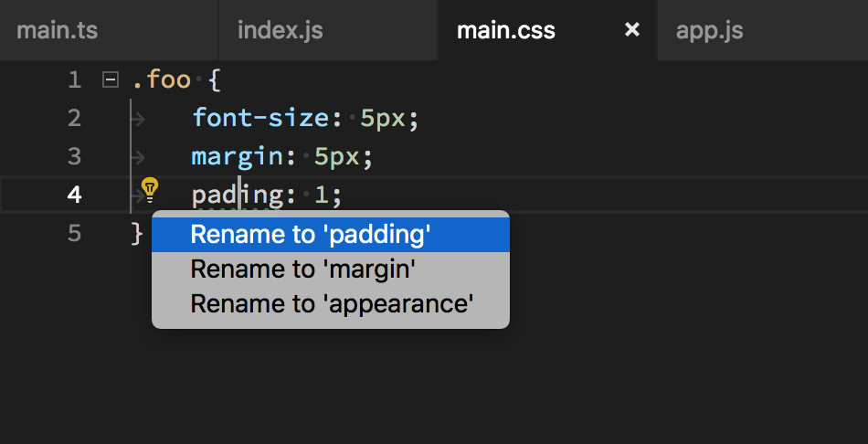The height and width of the screenshot is (444, 868).
Task: Select Rename to 'appearance' suggestion
Action: 330,303
